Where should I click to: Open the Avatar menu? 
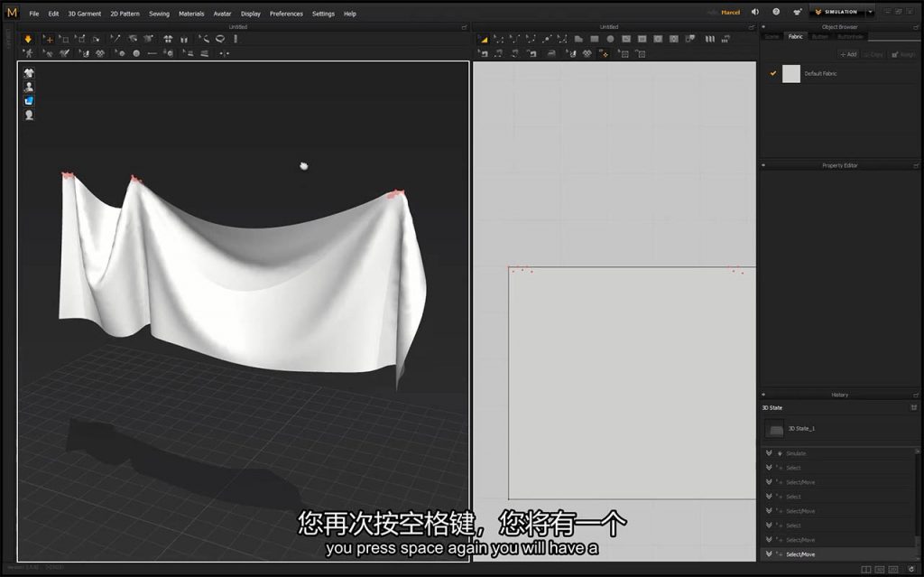pos(222,14)
